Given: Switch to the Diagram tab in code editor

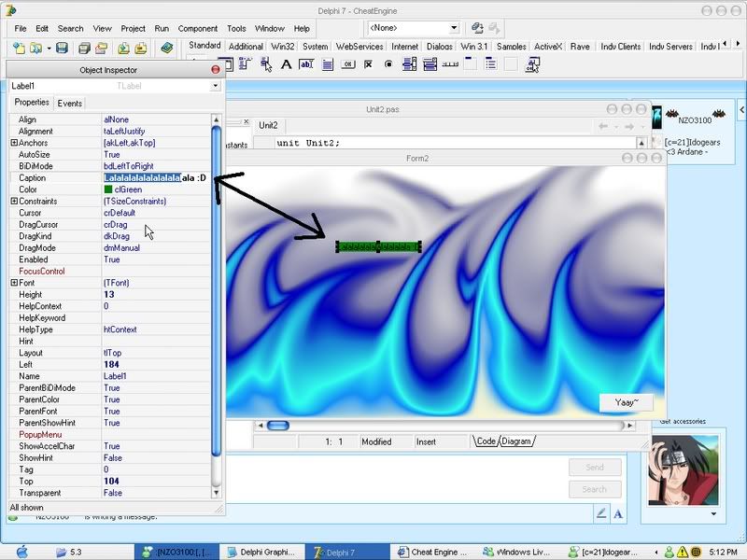Looking at the screenshot, I should click(516, 441).
